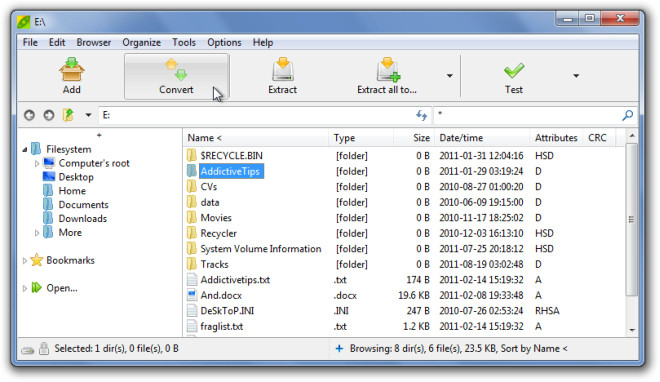Select the System Volume Information folder
This screenshot has height=382, width=660.
261,249
